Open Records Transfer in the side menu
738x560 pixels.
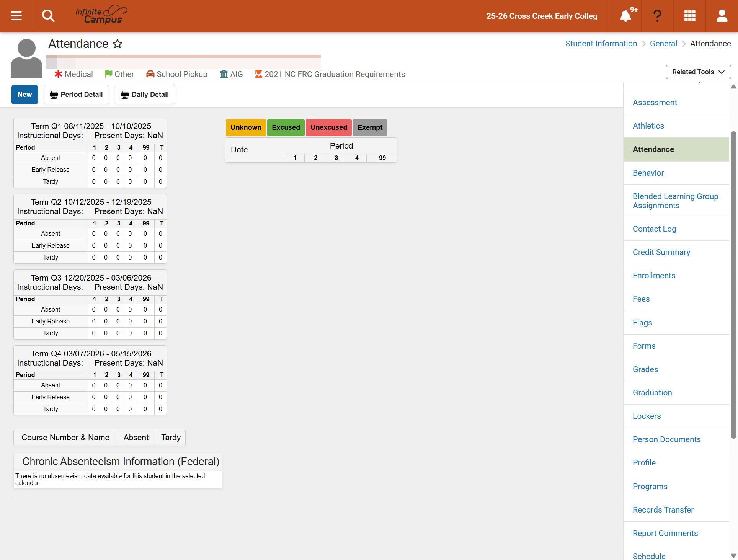676,510
